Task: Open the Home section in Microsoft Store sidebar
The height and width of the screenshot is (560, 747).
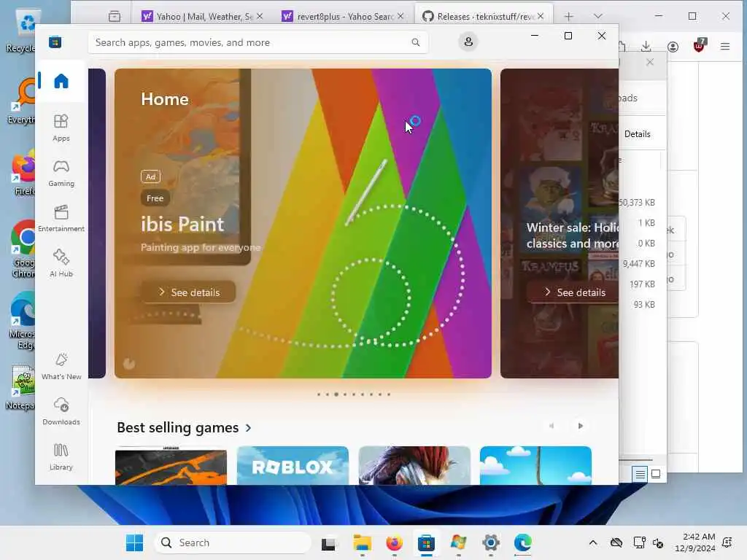Action: pyautogui.click(x=61, y=81)
